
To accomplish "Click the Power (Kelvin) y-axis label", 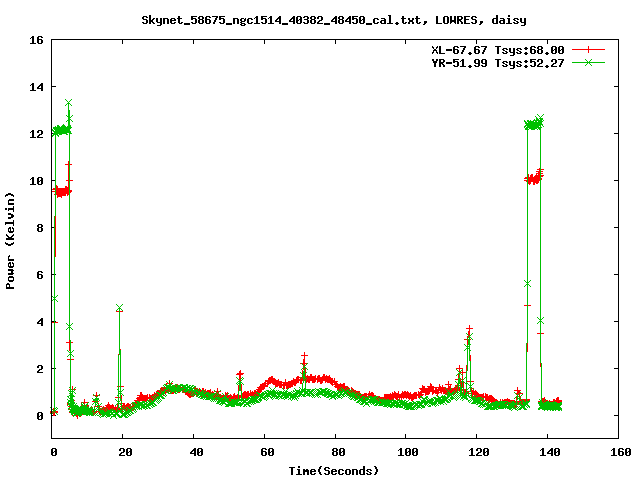I will pos(10,241).
